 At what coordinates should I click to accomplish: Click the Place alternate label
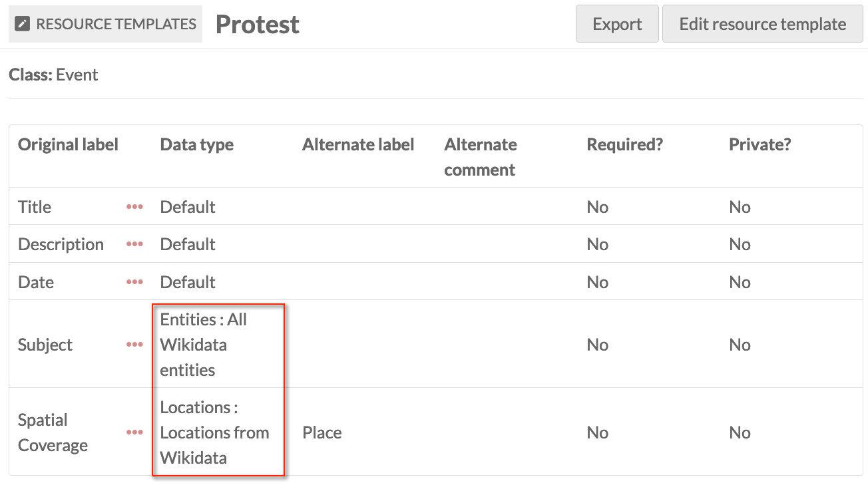click(x=322, y=432)
